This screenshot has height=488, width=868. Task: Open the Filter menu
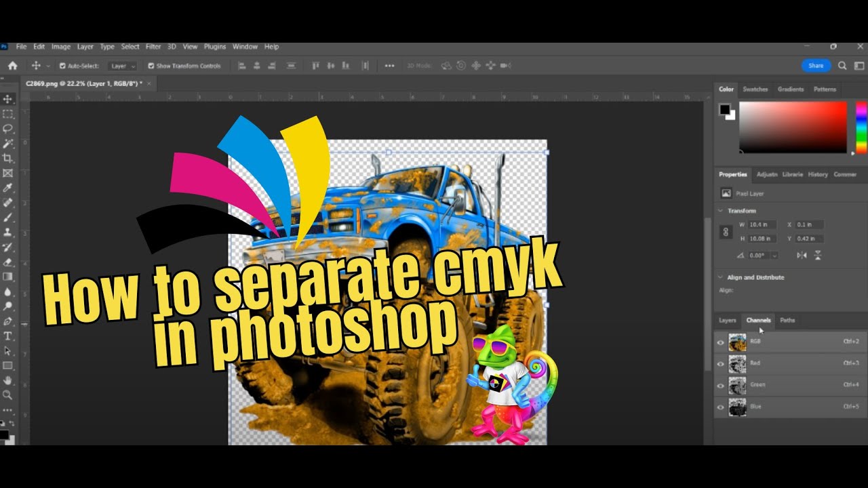153,47
